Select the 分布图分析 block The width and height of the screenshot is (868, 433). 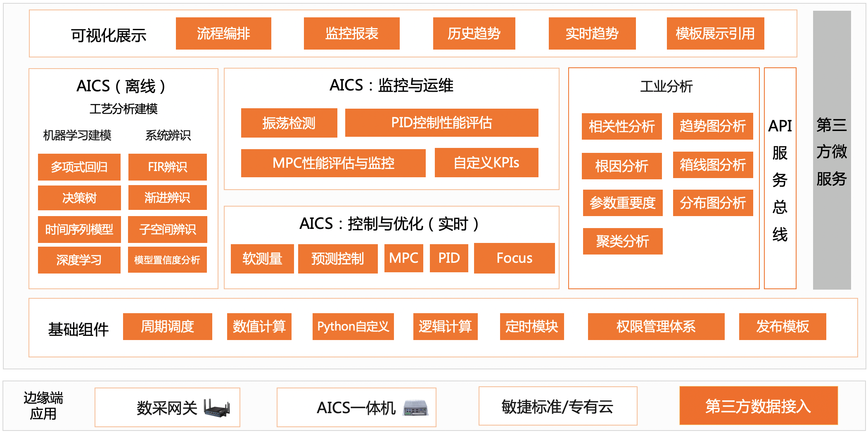(x=713, y=203)
